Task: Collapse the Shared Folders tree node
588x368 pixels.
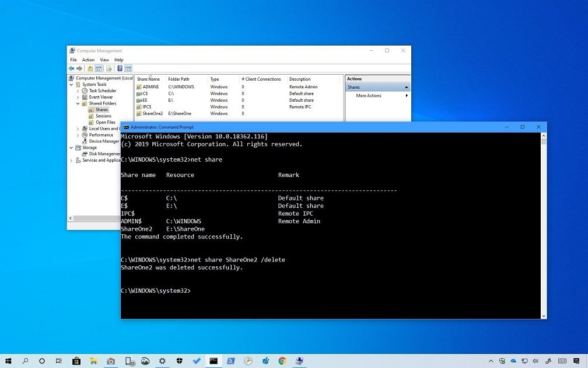Action: click(78, 103)
